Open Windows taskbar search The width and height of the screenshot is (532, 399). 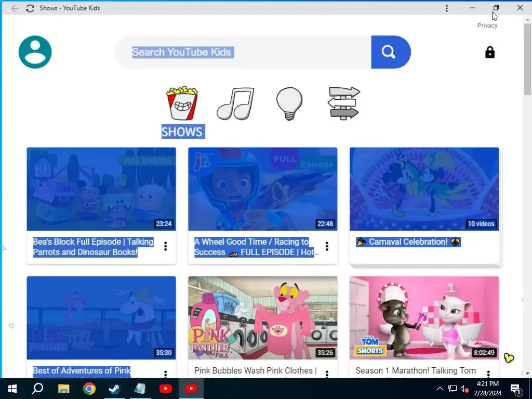point(37,389)
